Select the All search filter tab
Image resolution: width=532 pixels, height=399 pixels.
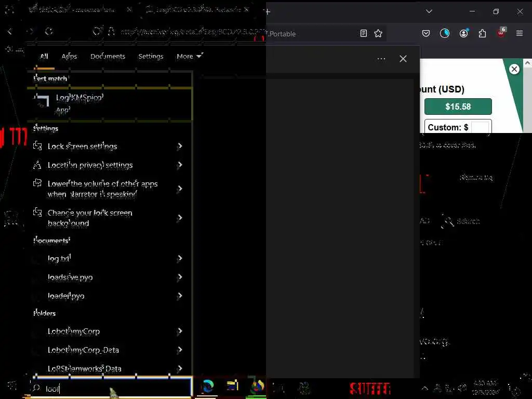pos(44,56)
